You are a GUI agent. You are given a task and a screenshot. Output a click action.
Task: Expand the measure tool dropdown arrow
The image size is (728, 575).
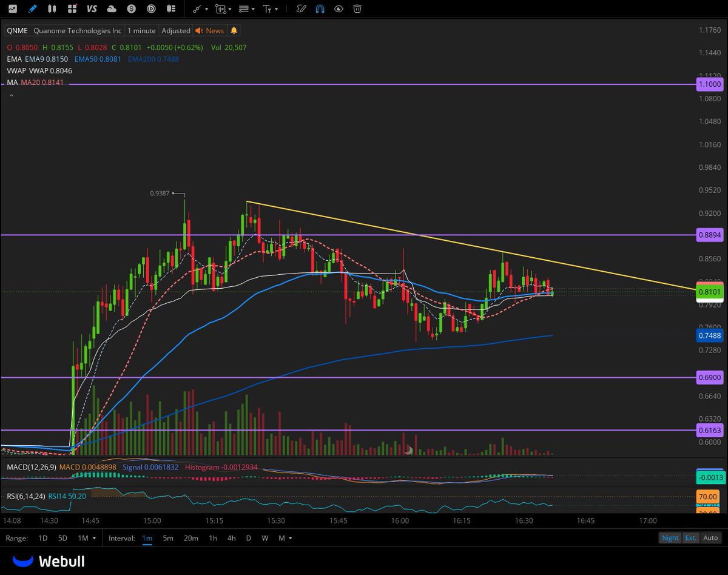click(x=230, y=9)
